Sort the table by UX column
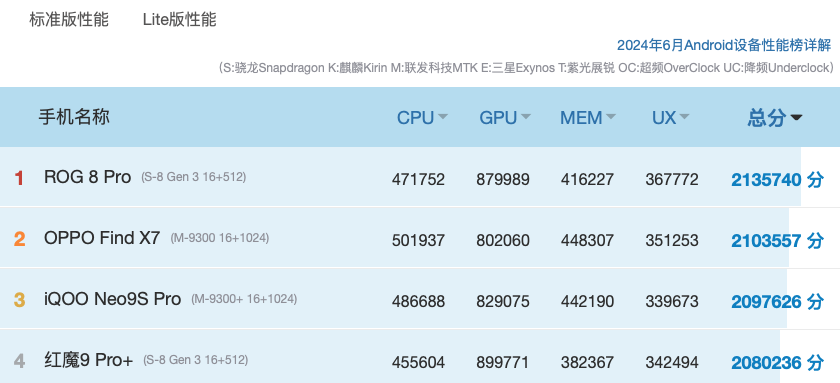Image resolution: width=840 pixels, height=383 pixels. tap(670, 117)
